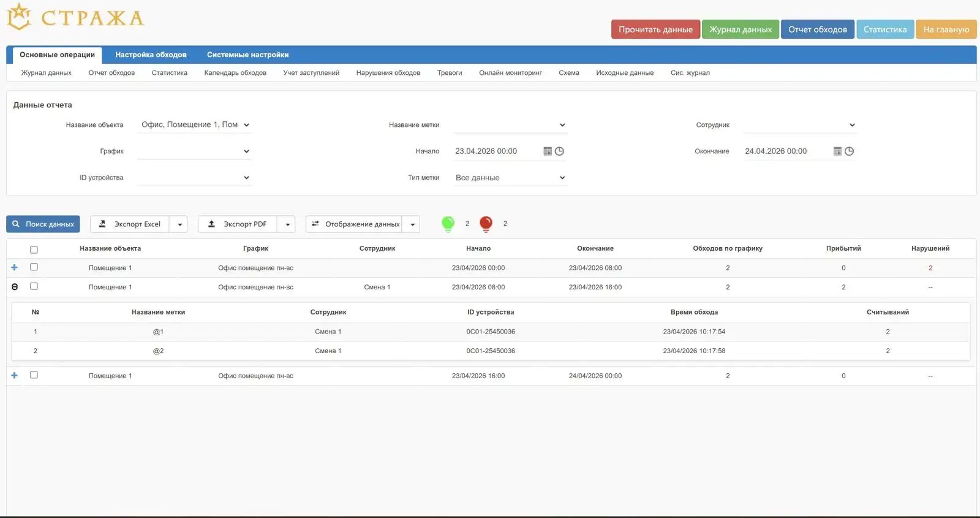
Task: Open the Отображение данных options arrow
Action: click(412, 224)
